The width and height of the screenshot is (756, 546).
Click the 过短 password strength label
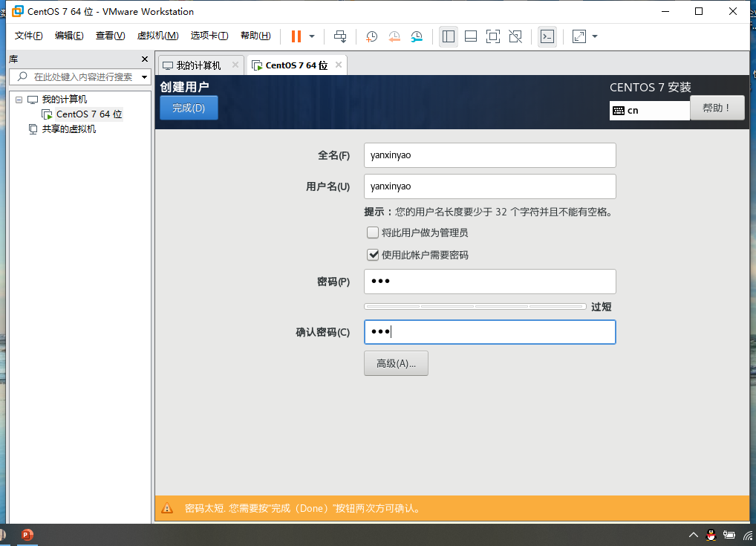602,307
